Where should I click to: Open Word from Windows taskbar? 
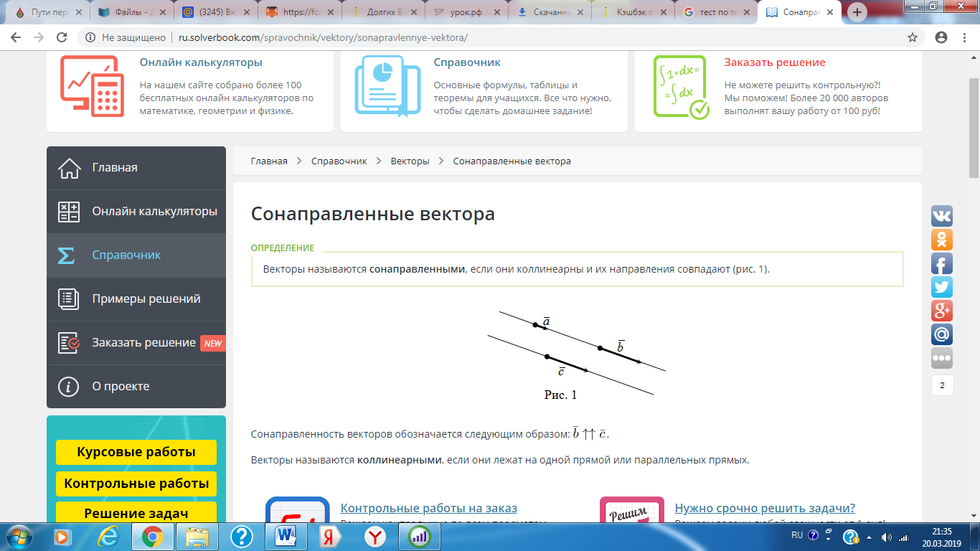[286, 535]
